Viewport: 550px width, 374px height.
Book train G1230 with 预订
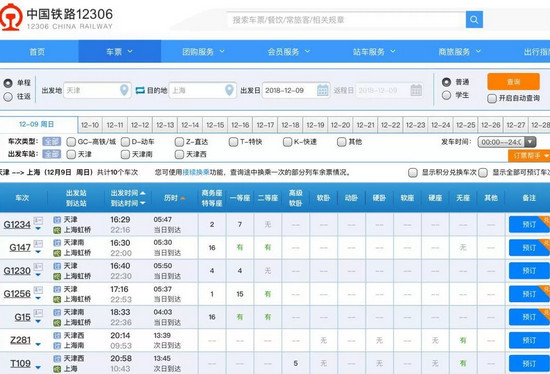(529, 271)
